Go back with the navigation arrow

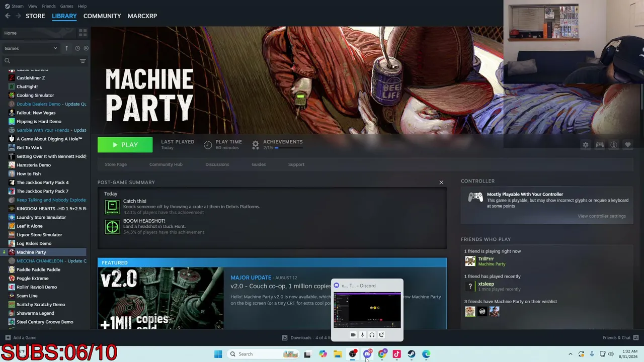click(x=8, y=16)
